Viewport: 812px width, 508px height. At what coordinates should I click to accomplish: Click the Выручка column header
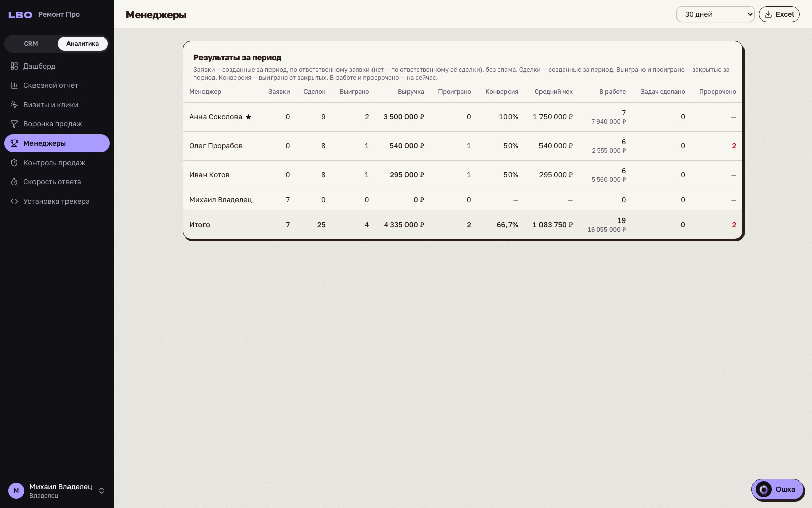coord(411,92)
